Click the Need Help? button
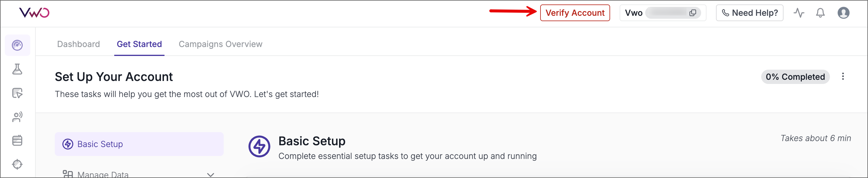This screenshot has width=868, height=178. (x=750, y=13)
